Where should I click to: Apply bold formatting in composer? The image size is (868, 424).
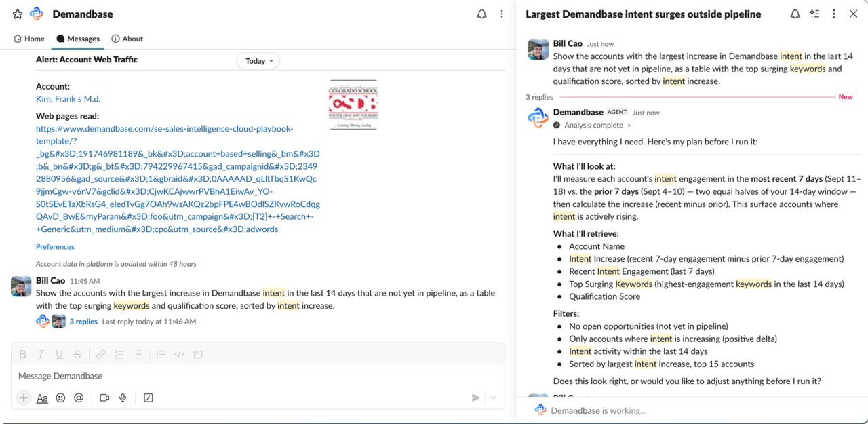(22, 354)
